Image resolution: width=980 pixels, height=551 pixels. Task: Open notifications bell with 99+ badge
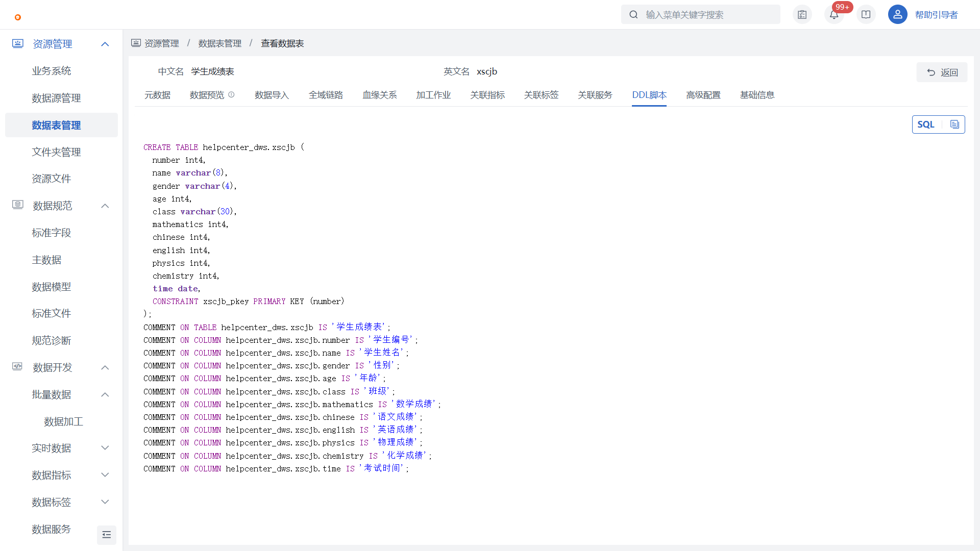(x=834, y=15)
